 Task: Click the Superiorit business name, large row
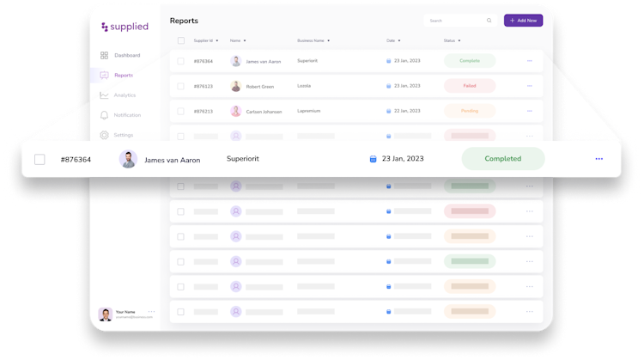[x=243, y=159]
